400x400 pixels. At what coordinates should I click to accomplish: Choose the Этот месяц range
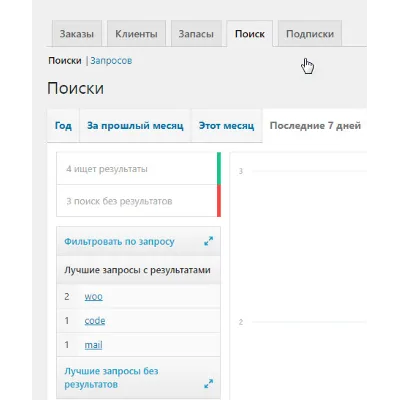(x=226, y=126)
